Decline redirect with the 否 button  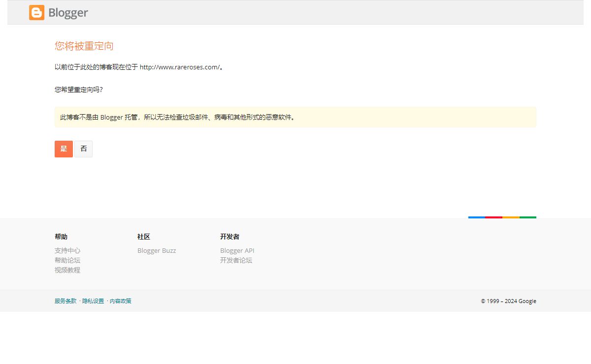click(83, 149)
